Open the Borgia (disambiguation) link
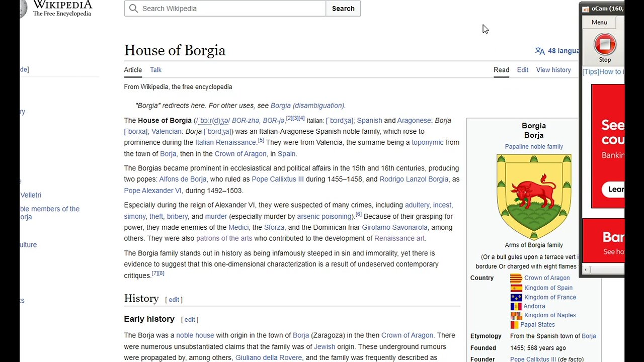The width and height of the screenshot is (644, 362). click(x=308, y=106)
